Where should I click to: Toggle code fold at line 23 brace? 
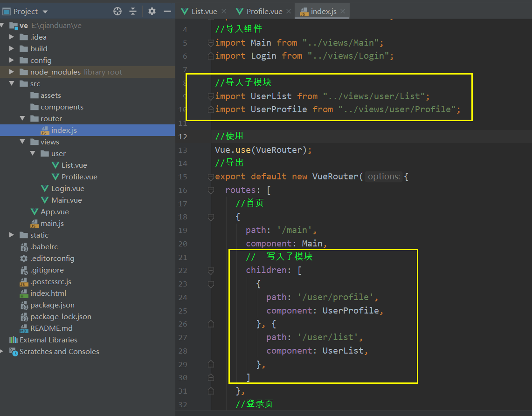point(211,284)
